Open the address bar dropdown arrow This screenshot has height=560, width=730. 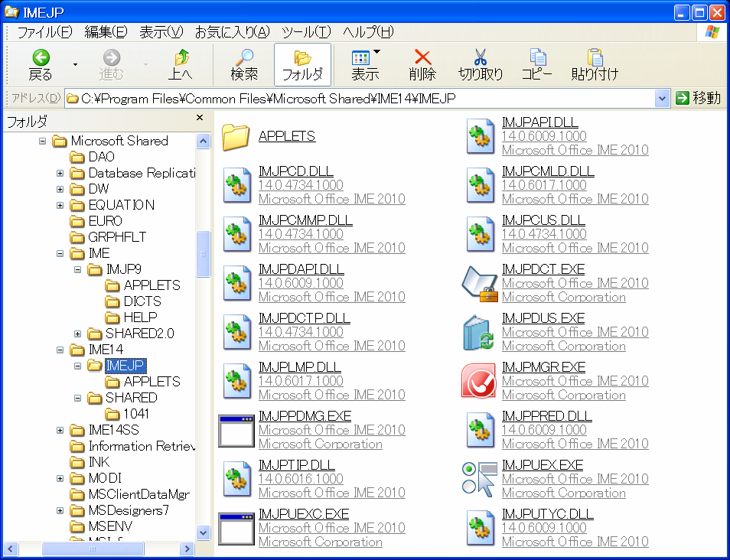coord(662,98)
